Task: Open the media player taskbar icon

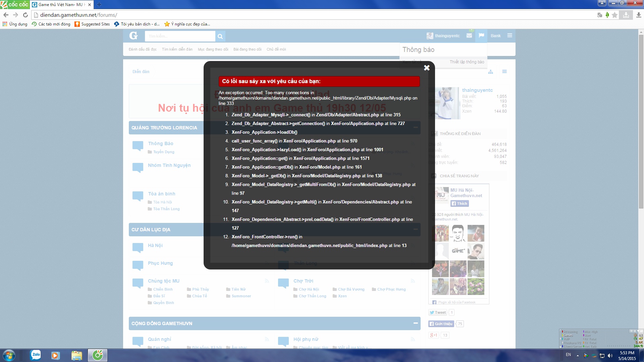Action: pos(55,355)
